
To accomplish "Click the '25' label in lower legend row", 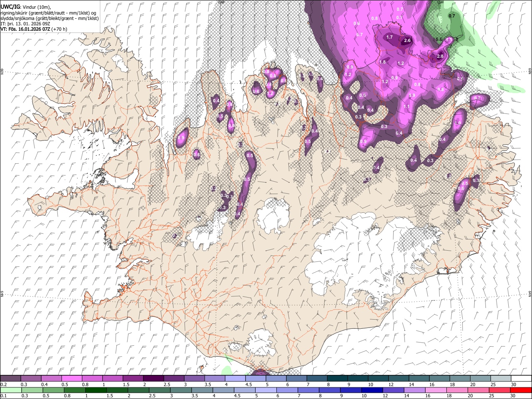I will [491, 396].
